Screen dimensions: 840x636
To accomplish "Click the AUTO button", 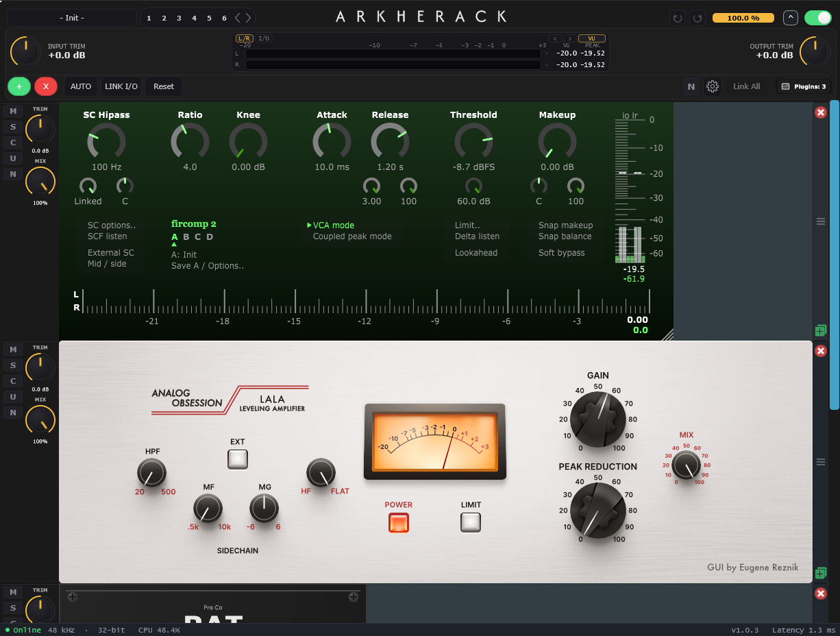I will coord(81,86).
